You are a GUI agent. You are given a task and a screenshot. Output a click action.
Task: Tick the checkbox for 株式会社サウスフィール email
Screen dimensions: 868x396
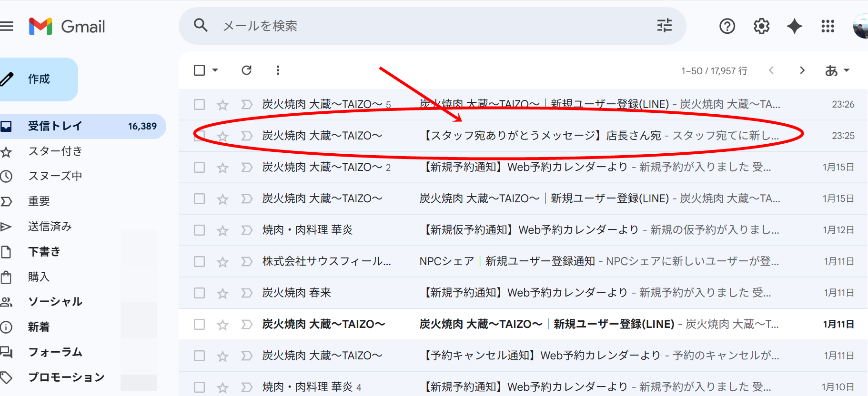click(200, 261)
